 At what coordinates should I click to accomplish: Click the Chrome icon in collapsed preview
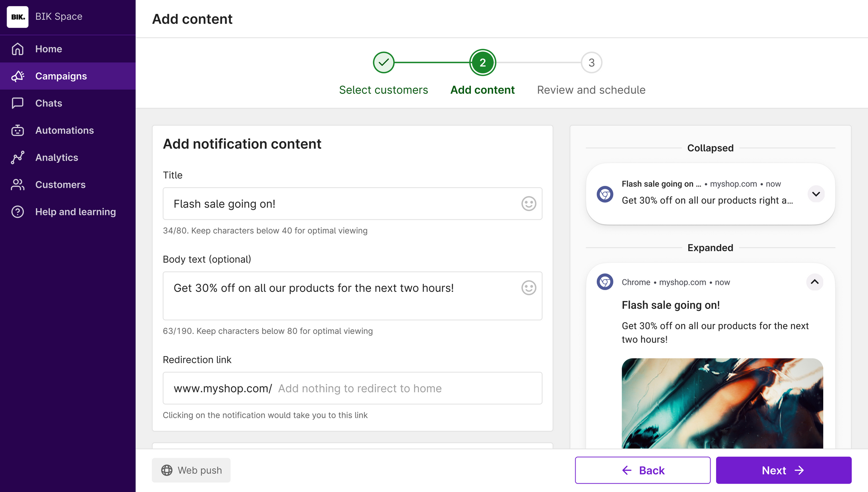[605, 194]
